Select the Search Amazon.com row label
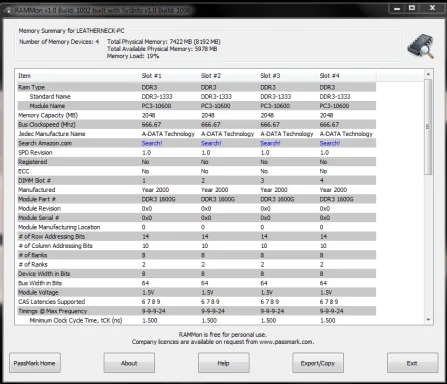447x384 pixels. (x=45, y=143)
